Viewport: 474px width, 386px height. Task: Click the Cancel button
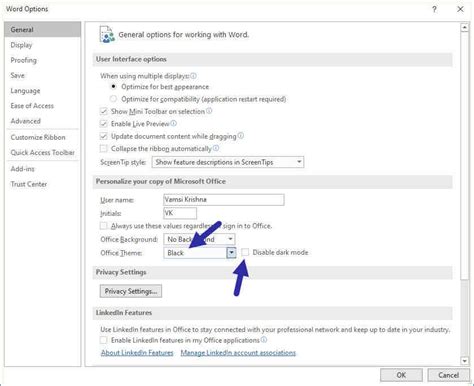pyautogui.click(x=448, y=375)
